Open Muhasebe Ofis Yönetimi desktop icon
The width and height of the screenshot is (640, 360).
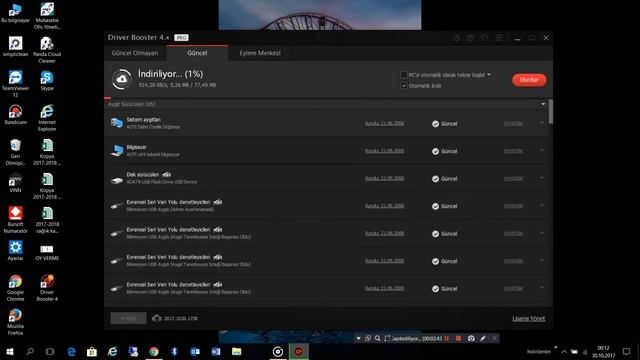tap(47, 16)
